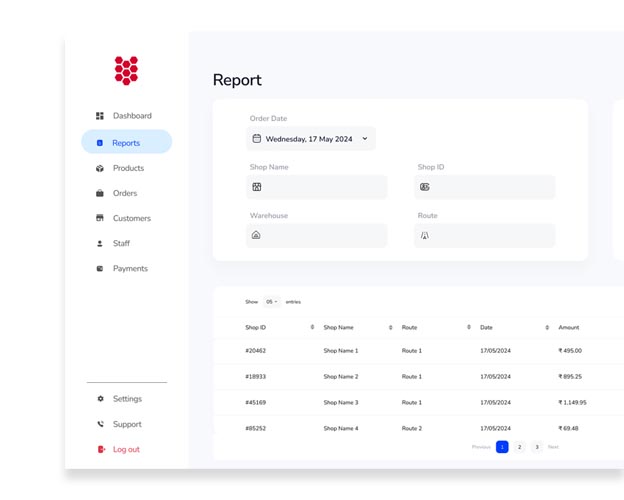Open Dashboard from the sidebar
Viewport: 624px width, 500px height.
click(x=131, y=116)
